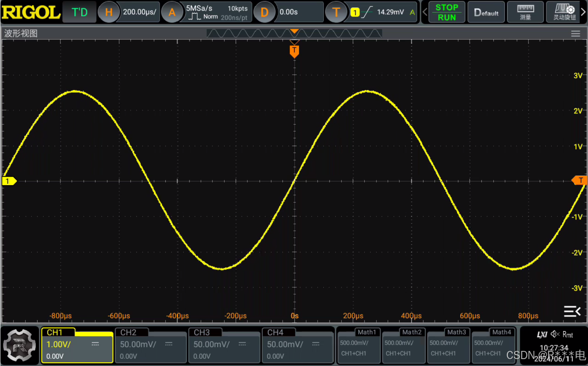Open the 测量 measurement tool
Image resolution: width=588 pixels, height=366 pixels.
tap(525, 12)
